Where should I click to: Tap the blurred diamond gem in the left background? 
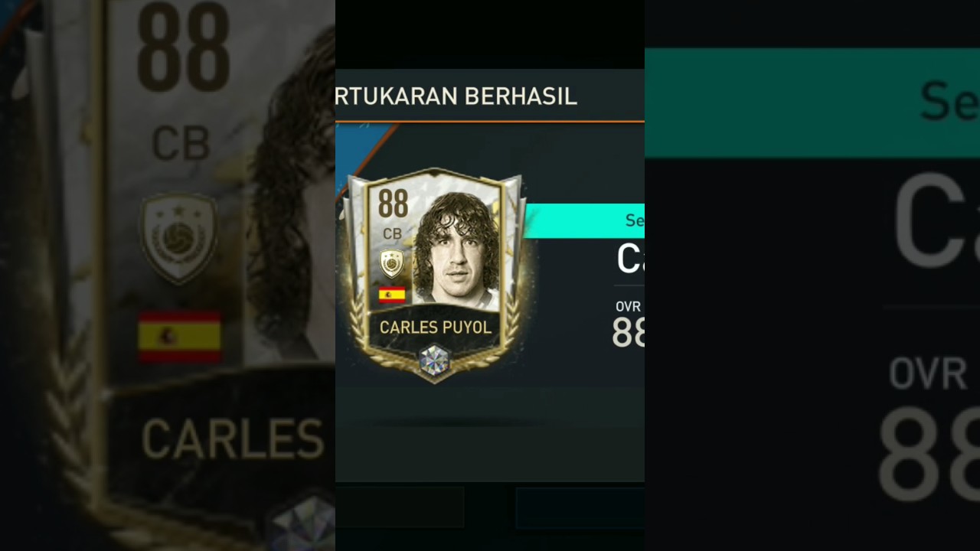(301, 523)
